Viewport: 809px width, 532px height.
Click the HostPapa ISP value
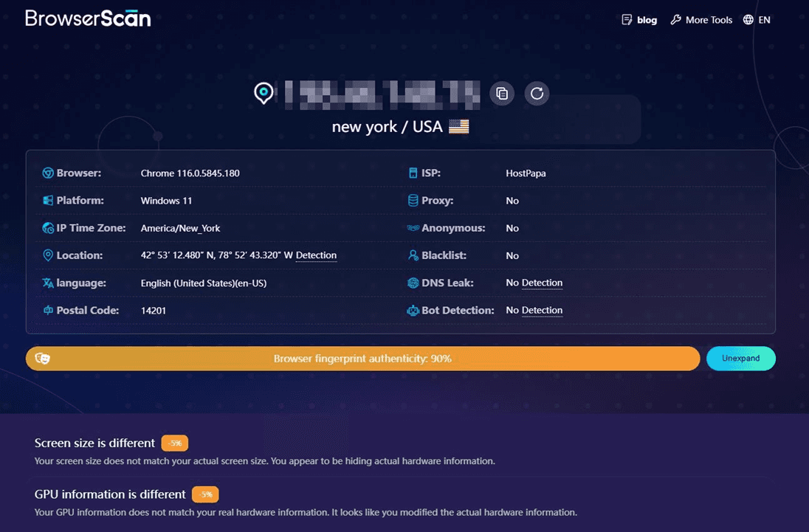[x=526, y=173]
